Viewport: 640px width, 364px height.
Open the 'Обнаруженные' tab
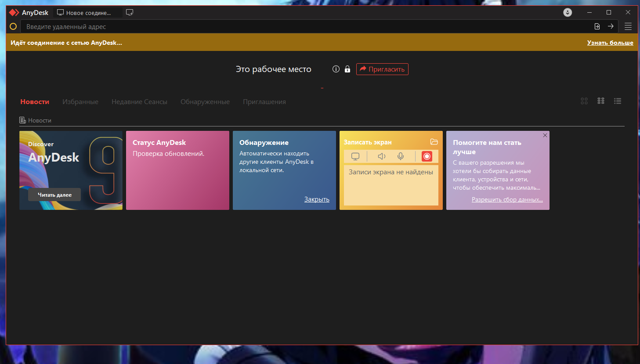[x=205, y=102]
